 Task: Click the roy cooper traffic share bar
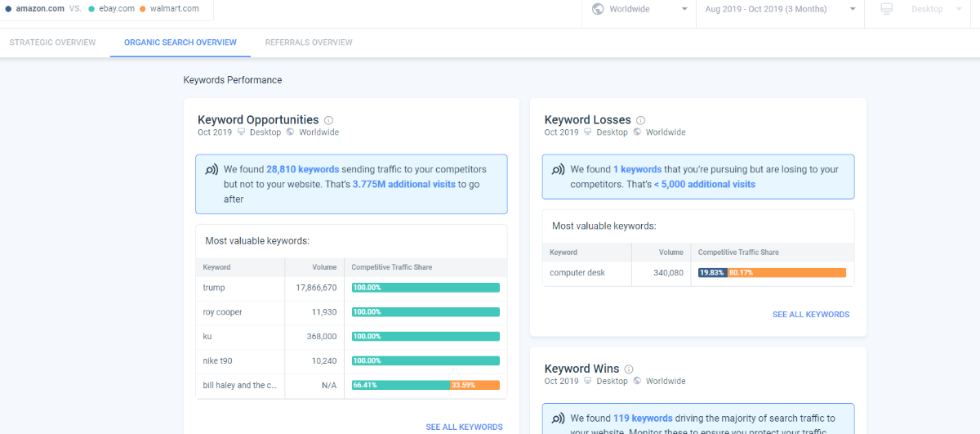(x=425, y=312)
